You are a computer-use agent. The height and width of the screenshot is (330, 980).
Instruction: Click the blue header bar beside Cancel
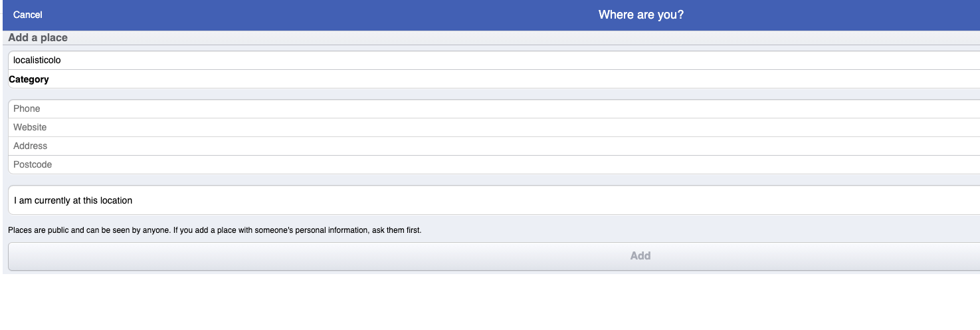pos(319,15)
